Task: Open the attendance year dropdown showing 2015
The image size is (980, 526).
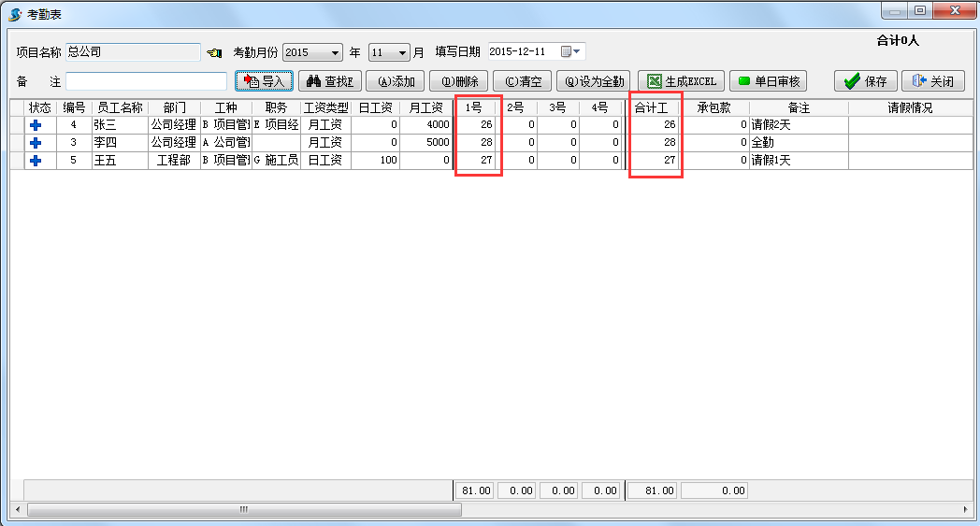Action: click(x=335, y=52)
